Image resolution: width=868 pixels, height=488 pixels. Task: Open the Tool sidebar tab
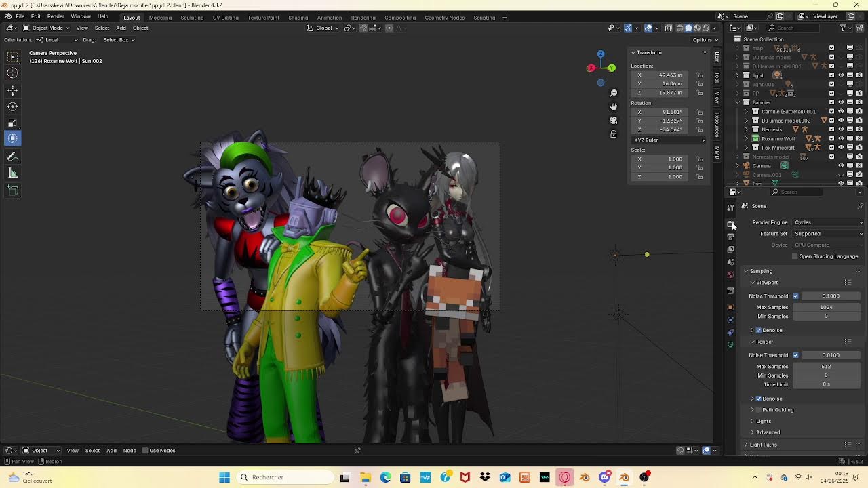[x=717, y=77]
